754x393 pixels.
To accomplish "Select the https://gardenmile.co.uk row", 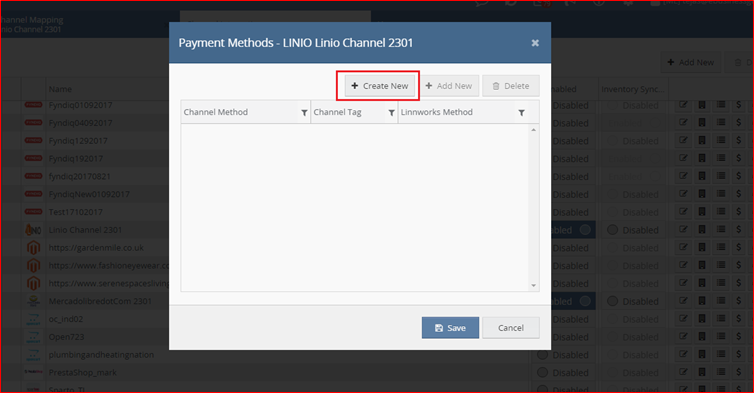I will coord(96,248).
